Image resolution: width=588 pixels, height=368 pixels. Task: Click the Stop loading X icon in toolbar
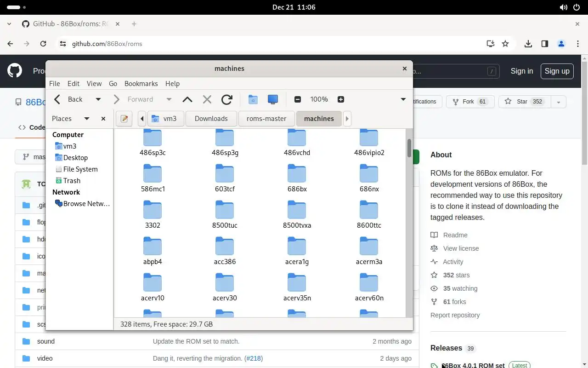207,99
